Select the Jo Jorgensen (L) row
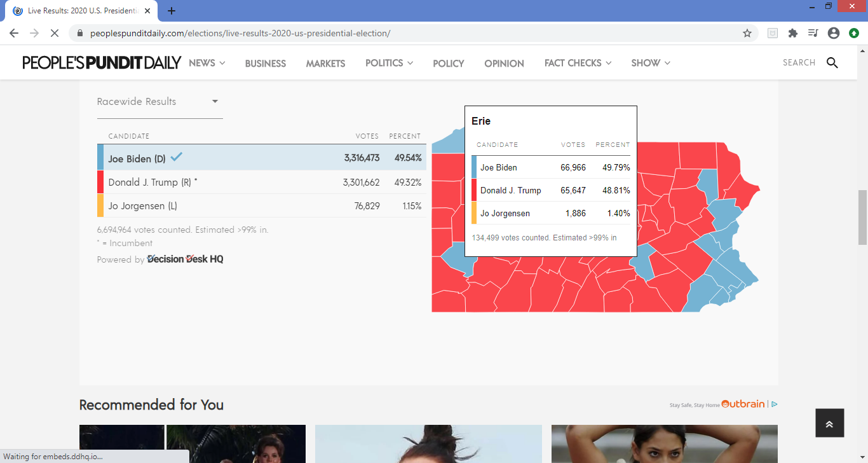868x463 pixels. (262, 206)
